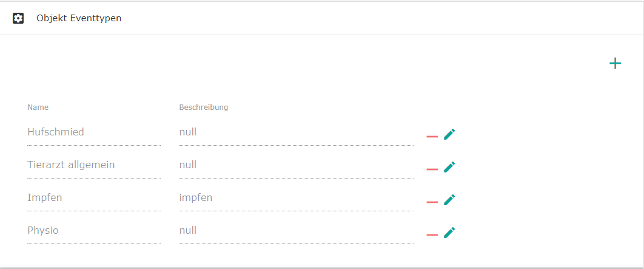This screenshot has height=269, width=644.
Task: Remove the Tierarzt allgemein entry
Action: pos(432,169)
